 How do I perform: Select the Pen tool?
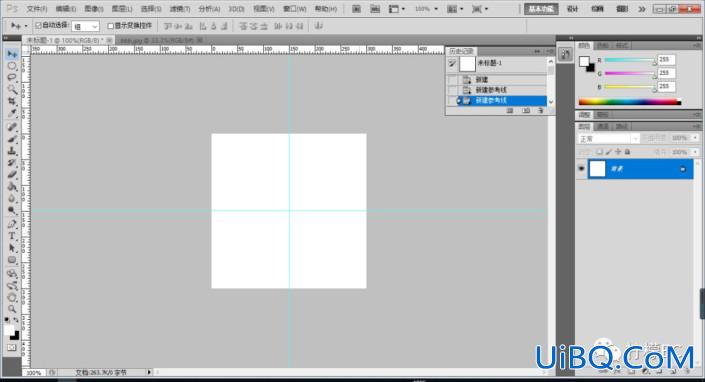coord(12,224)
